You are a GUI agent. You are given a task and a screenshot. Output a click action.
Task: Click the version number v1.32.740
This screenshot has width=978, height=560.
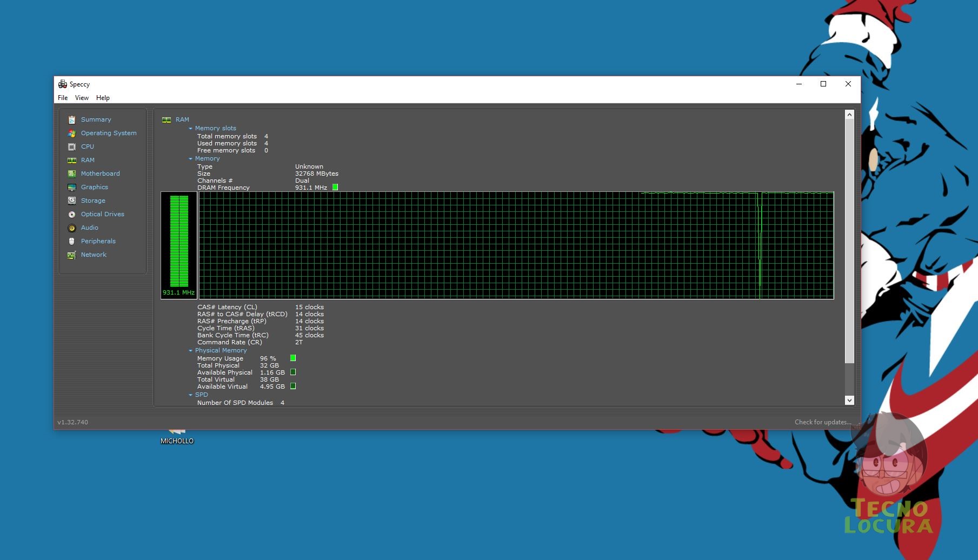pos(72,422)
